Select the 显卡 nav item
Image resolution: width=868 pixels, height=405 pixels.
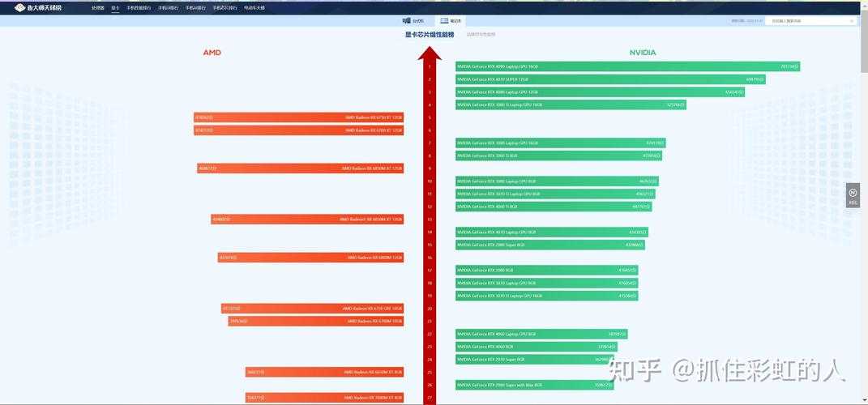coord(115,8)
